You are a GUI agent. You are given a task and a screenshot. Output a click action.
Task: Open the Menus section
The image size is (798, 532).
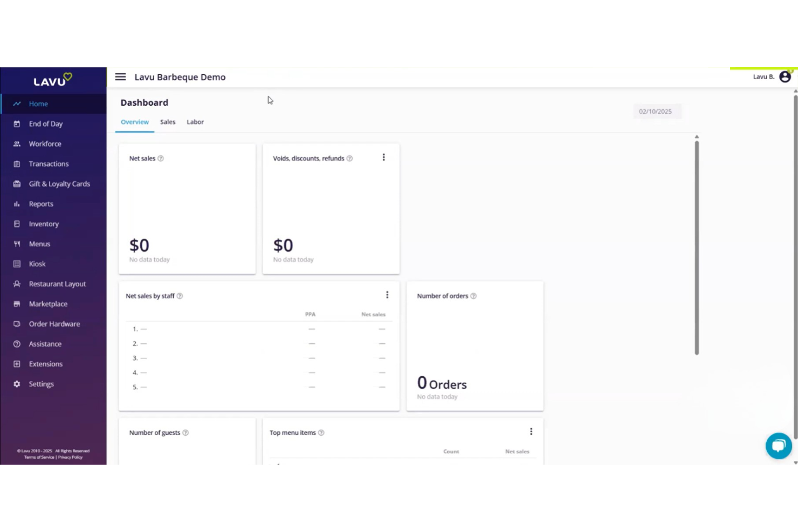pos(17,244)
